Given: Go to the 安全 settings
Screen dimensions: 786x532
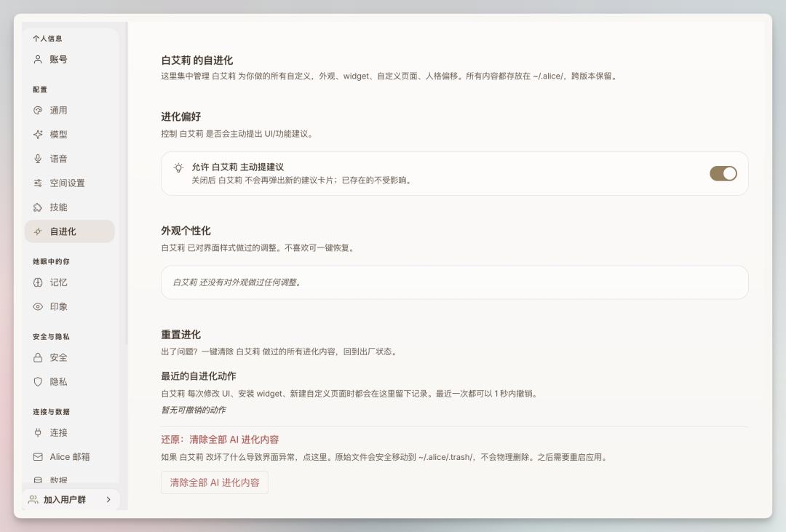Looking at the screenshot, I should [x=70, y=357].
